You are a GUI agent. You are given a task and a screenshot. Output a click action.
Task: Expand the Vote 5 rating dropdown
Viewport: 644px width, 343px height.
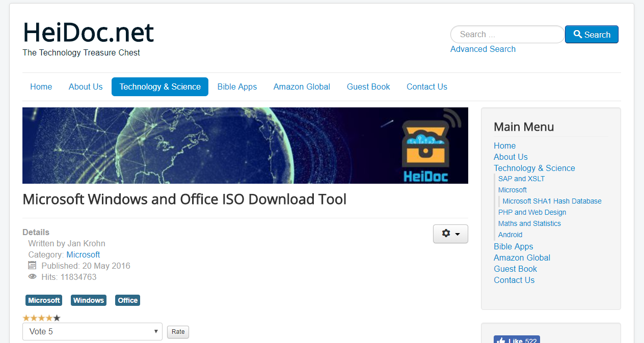pyautogui.click(x=92, y=331)
